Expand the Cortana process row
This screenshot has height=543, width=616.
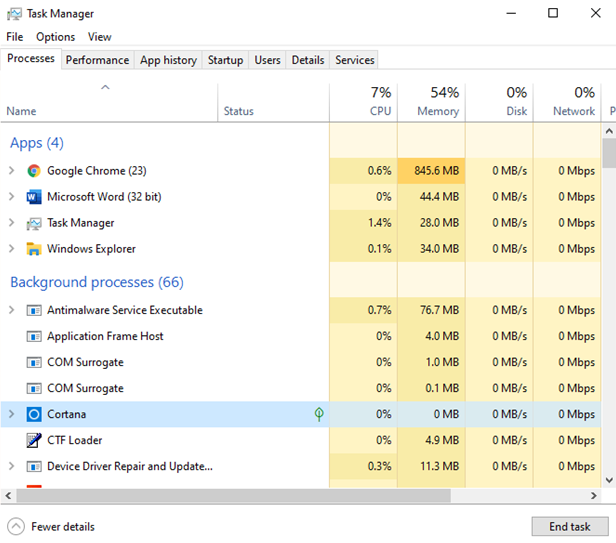11,414
